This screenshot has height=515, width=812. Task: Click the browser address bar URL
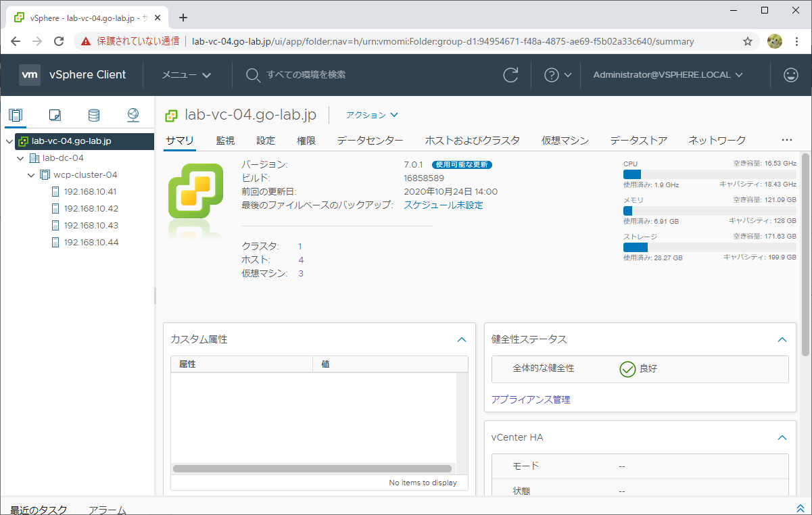443,41
